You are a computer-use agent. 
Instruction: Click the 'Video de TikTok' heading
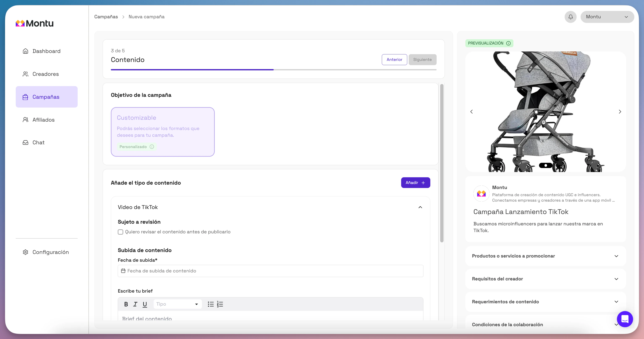tap(138, 207)
